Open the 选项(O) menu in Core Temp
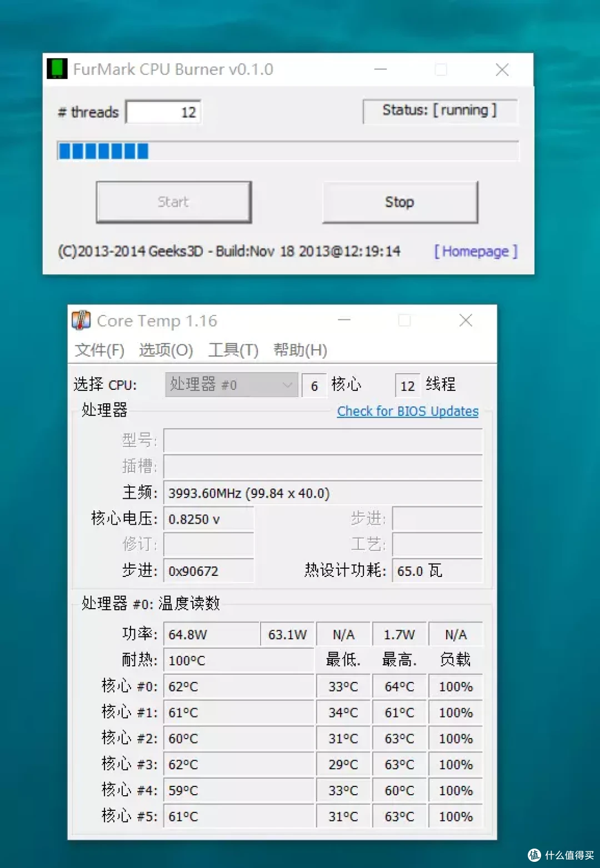 tap(166, 350)
